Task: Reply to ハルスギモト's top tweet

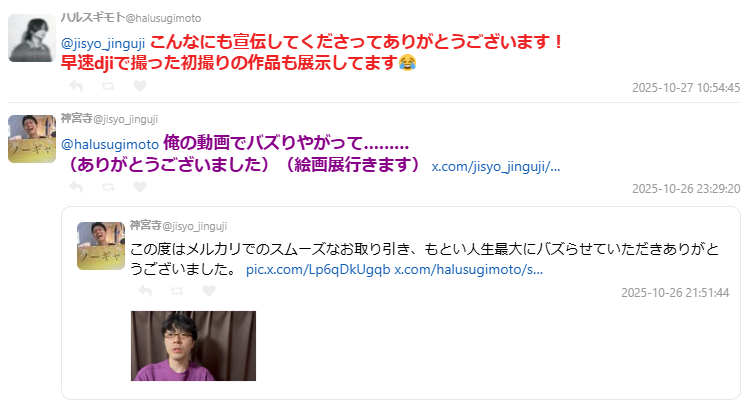Action: coord(76,86)
